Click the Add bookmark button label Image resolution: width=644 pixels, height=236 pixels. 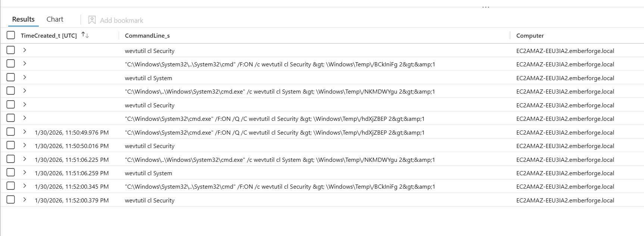pos(121,21)
